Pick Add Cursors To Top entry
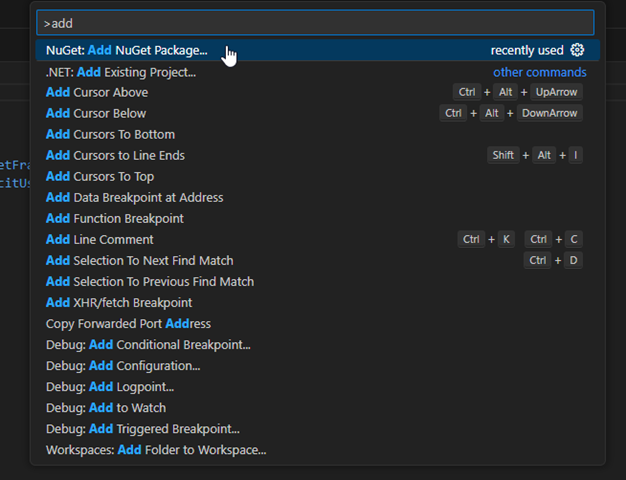The height and width of the screenshot is (480, 626). pos(317,177)
